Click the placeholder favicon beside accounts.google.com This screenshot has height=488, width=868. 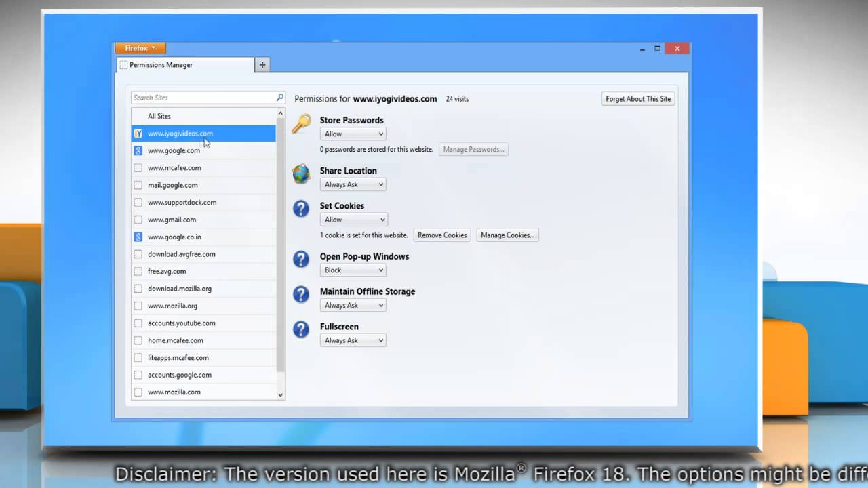tap(138, 375)
